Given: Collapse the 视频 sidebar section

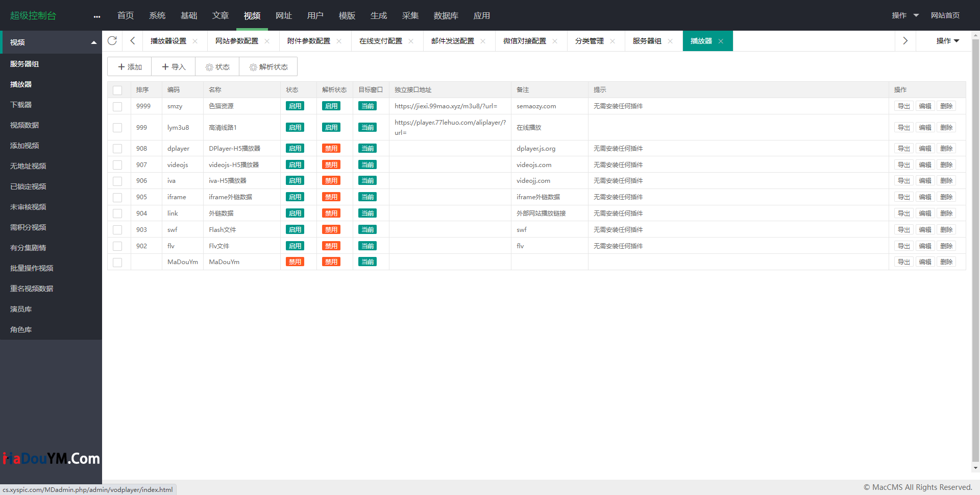Looking at the screenshot, I should click(x=51, y=42).
